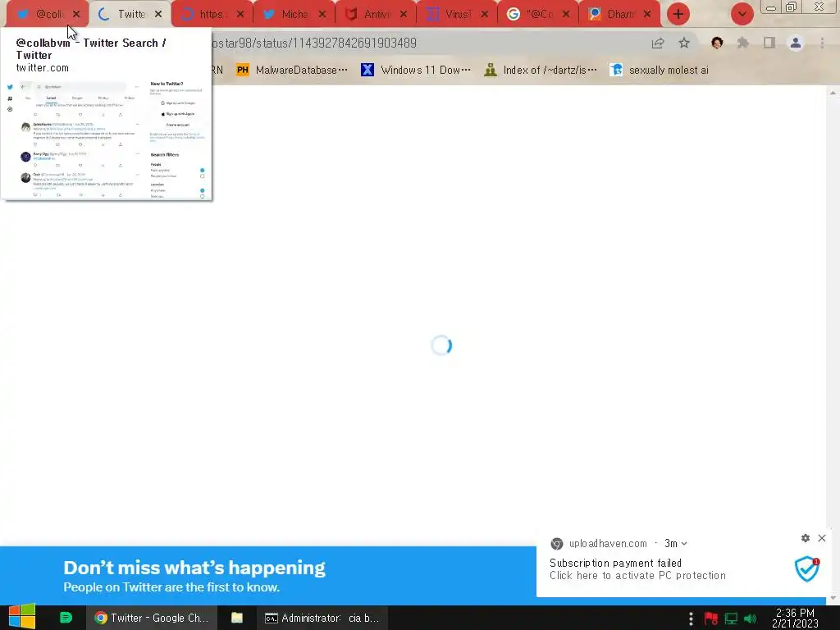Open the Extensions puzzle menu
Viewport: 840px width, 630px height.
742,43
